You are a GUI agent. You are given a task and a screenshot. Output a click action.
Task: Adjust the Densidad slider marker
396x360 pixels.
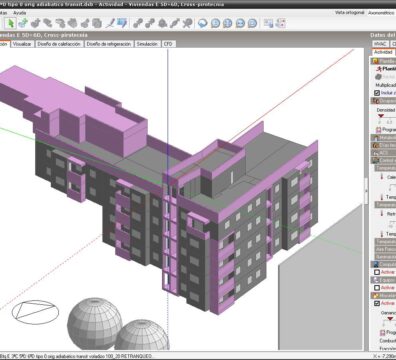(381, 116)
